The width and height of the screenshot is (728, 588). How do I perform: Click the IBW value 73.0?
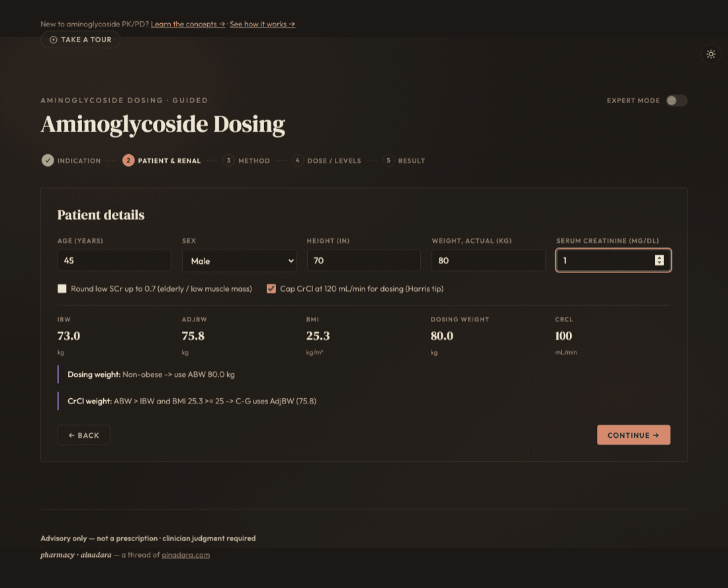(x=69, y=336)
